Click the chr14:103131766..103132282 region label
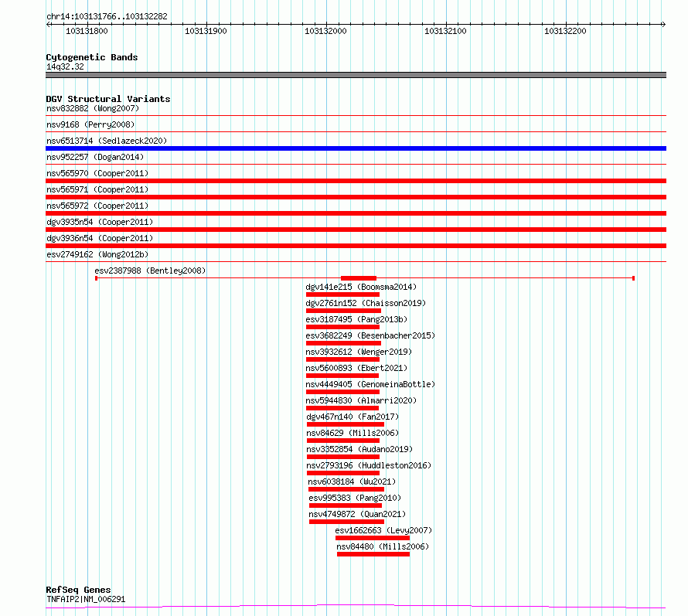This screenshot has width=688, height=616. [107, 17]
